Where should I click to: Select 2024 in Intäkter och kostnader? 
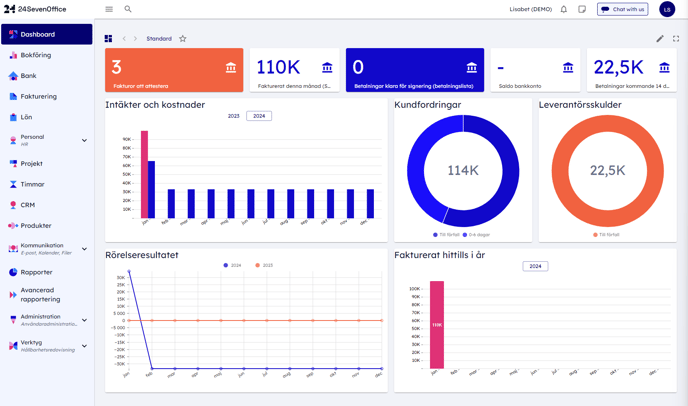[258, 116]
